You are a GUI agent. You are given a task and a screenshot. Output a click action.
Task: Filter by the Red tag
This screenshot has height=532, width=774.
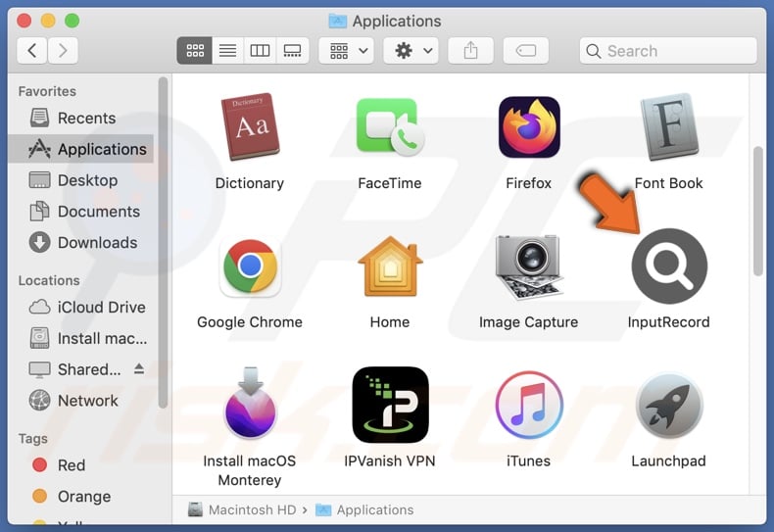click(81, 464)
